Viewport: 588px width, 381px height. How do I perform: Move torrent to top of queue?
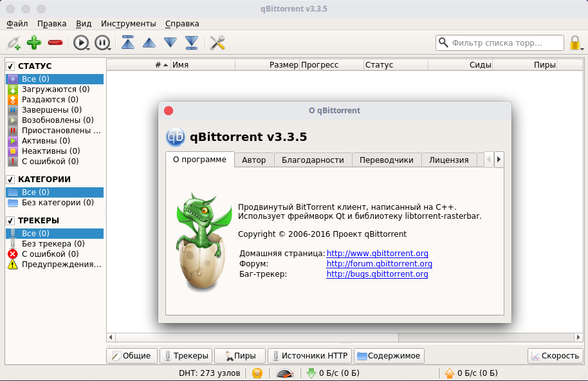click(128, 42)
